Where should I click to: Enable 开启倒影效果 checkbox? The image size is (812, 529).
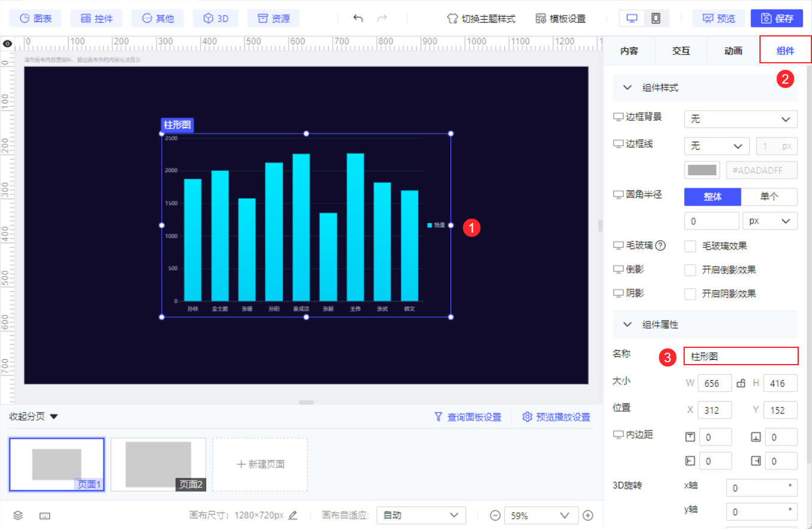click(690, 270)
